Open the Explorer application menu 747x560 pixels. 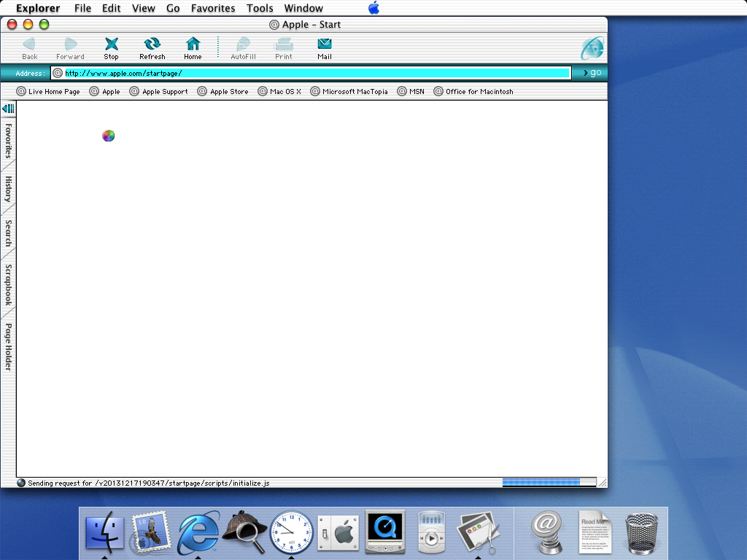(x=38, y=8)
